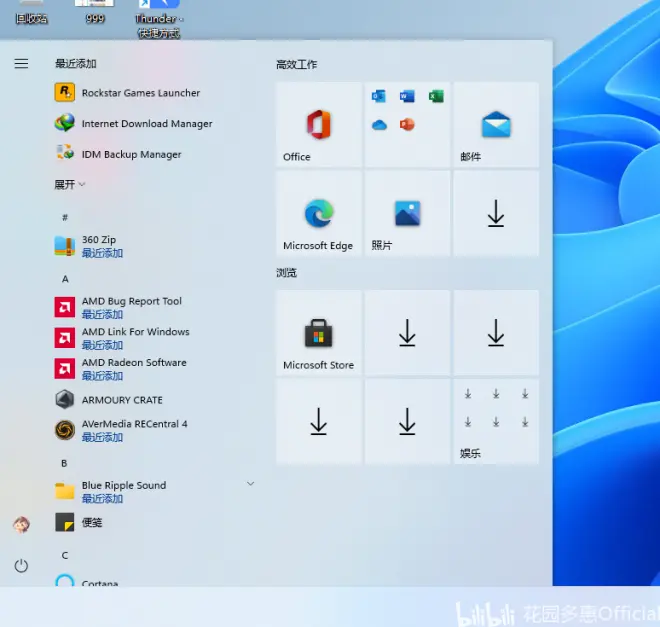
Task: Select the 回收站 desktop icon
Action: pyautogui.click(x=32, y=13)
